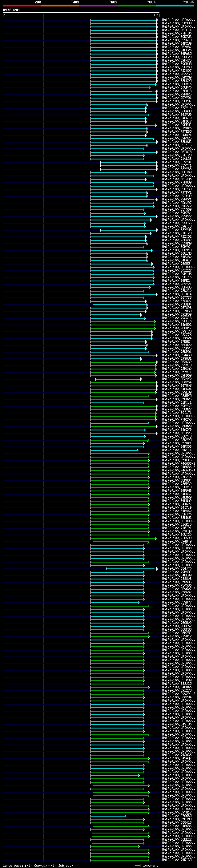Screen dimensions: 197x868
Task: Click the UniRef100_Q688Y7 label
Action: [177, 328]
